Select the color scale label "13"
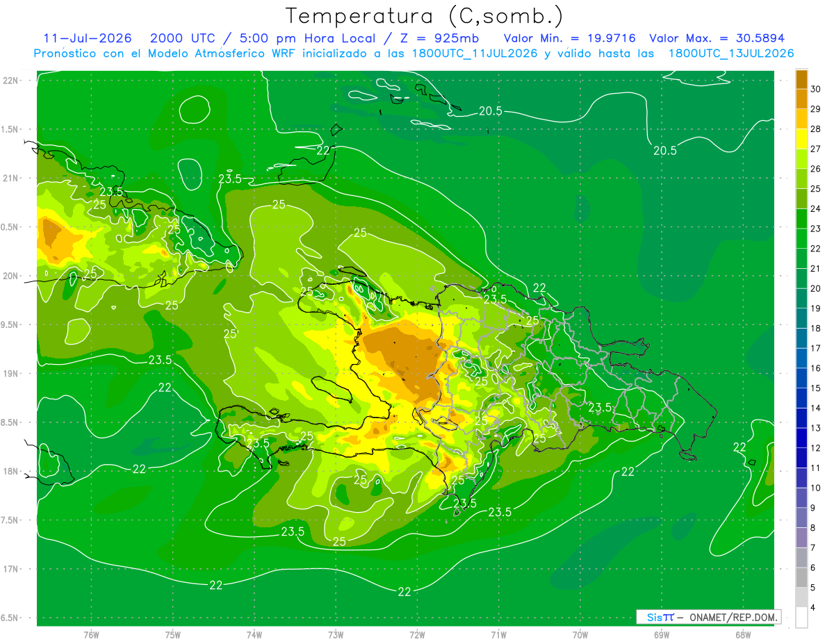The width and height of the screenshot is (834, 644). (x=816, y=428)
